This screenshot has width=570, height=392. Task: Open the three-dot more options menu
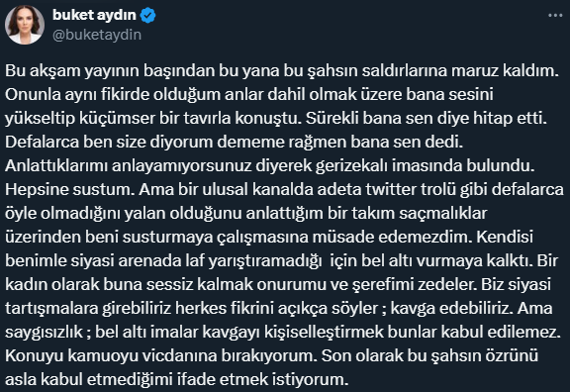(555, 15)
